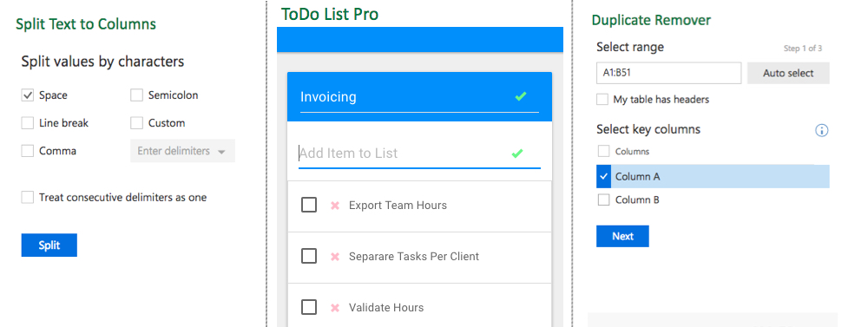Screen dimensions: 868x327
Task: Open the info icon near Select key columns
Action: [821, 131]
